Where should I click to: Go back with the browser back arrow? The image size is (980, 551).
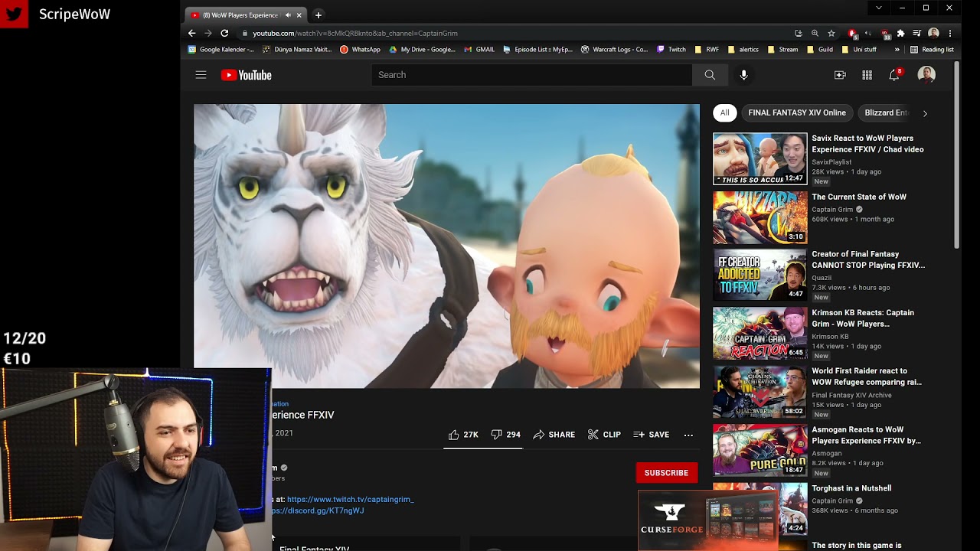(191, 33)
